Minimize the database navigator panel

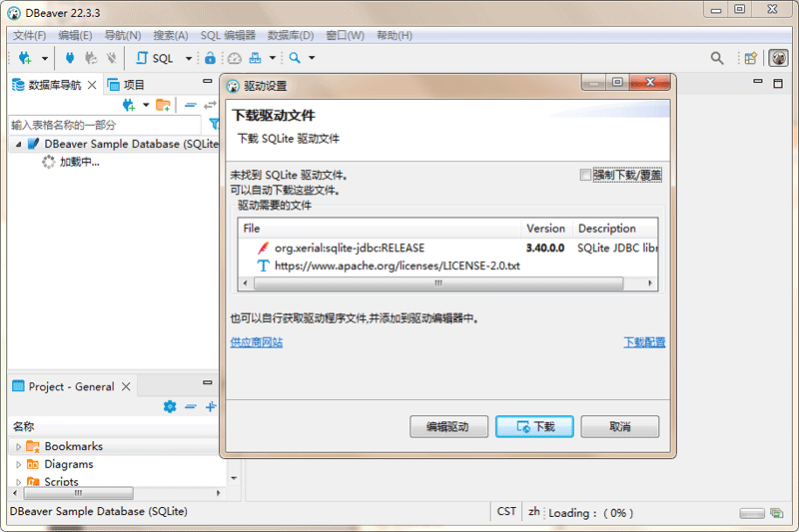tap(208, 81)
